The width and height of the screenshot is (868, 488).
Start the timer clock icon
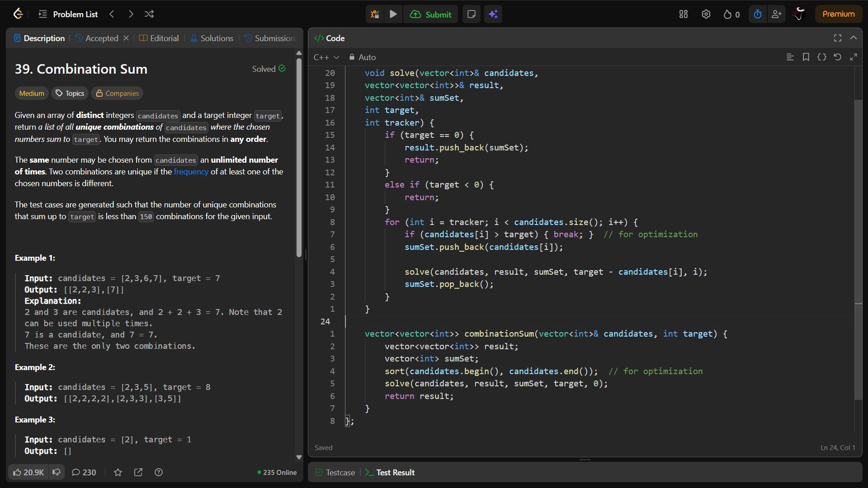(758, 14)
